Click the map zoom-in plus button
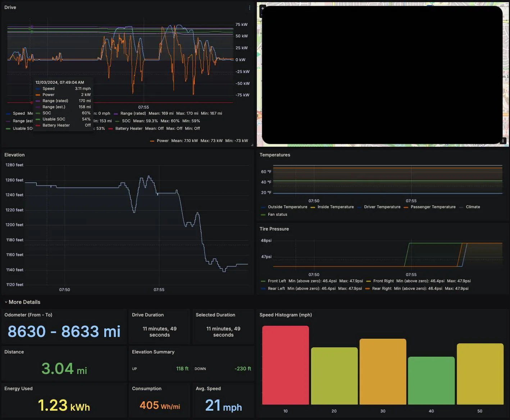 [x=263, y=8]
